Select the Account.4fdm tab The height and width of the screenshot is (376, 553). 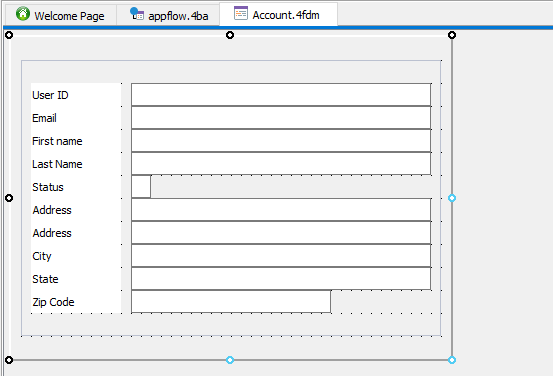[x=278, y=14]
